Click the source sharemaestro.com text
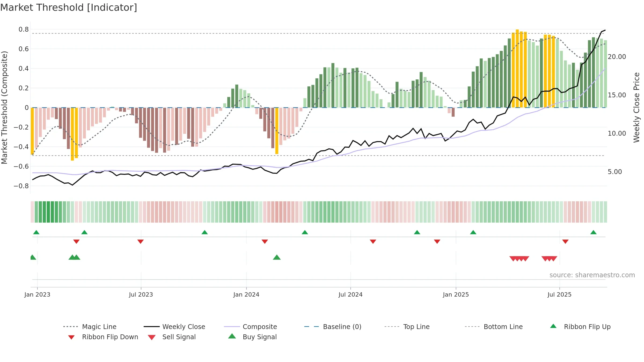This screenshot has height=362, width=644. (x=592, y=275)
